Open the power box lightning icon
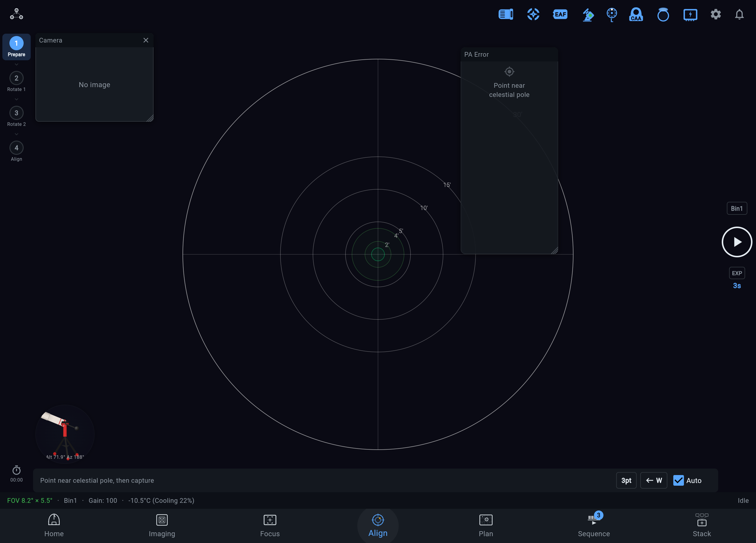 [x=690, y=15]
